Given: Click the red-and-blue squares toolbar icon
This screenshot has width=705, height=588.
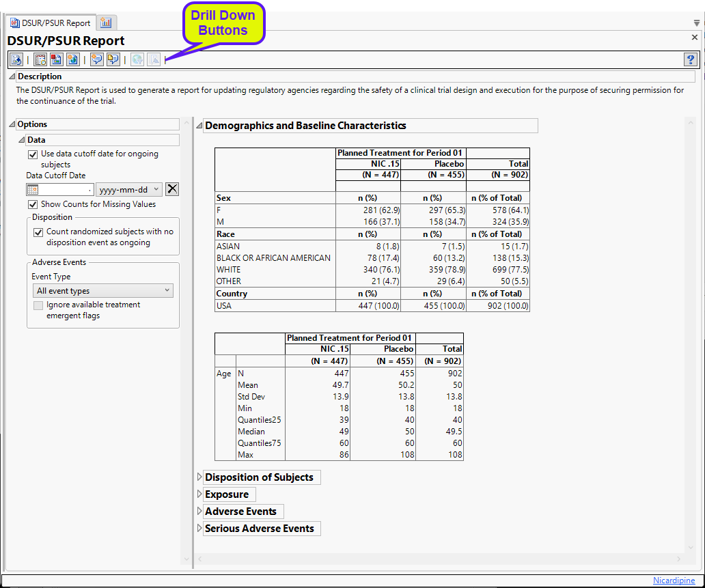Looking at the screenshot, I should point(57,59).
